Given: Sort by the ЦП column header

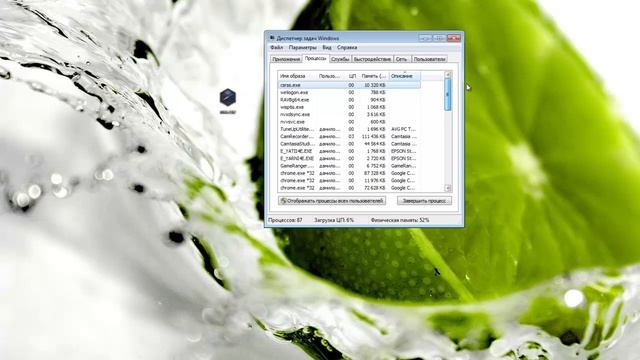Looking at the screenshot, I should [x=351, y=76].
